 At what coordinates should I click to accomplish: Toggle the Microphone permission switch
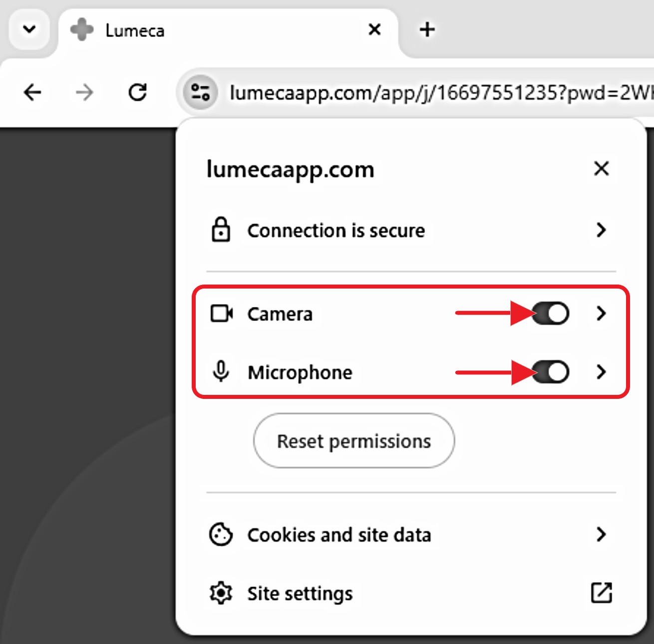click(x=550, y=372)
